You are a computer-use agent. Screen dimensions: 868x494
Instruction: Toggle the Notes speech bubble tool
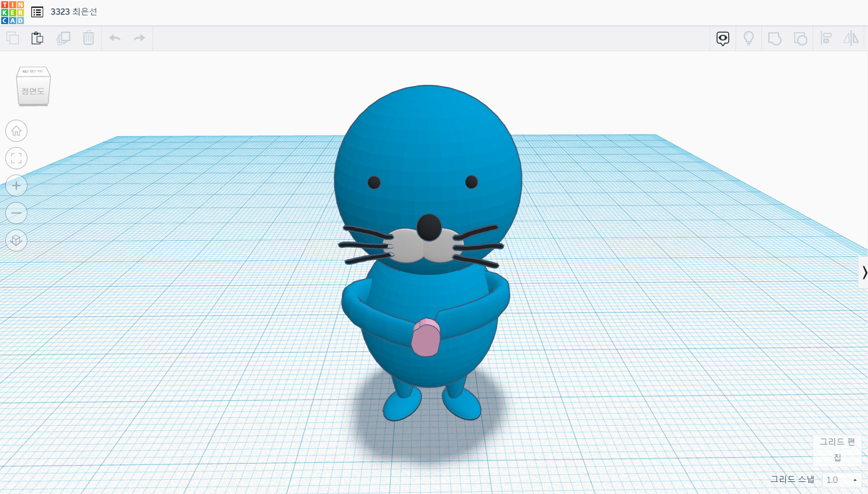pyautogui.click(x=723, y=38)
